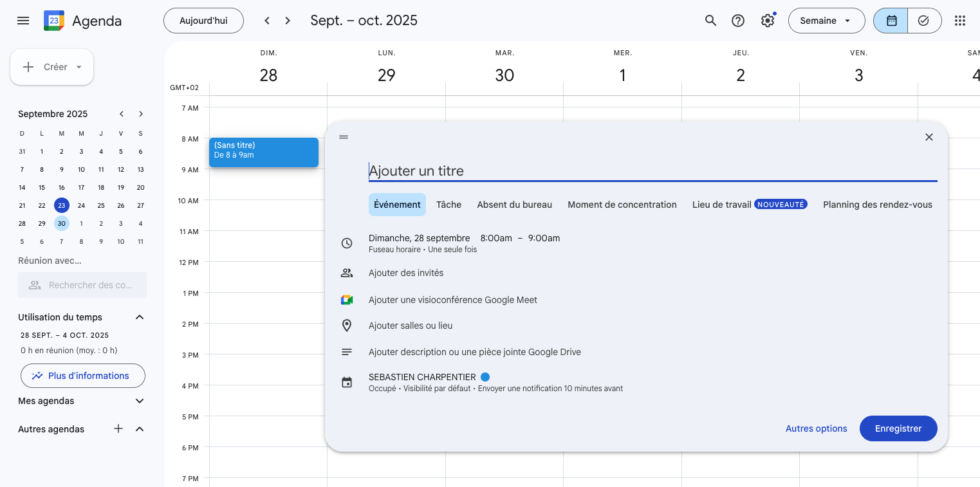Image resolution: width=980 pixels, height=487 pixels.
Task: Open the help question mark icon
Action: click(738, 21)
